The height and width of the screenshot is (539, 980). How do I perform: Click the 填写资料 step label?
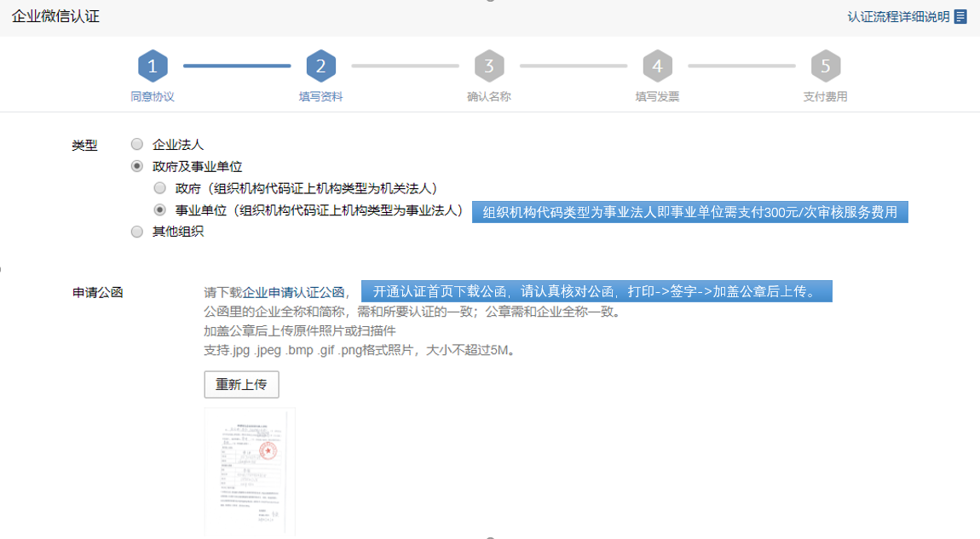(x=320, y=97)
